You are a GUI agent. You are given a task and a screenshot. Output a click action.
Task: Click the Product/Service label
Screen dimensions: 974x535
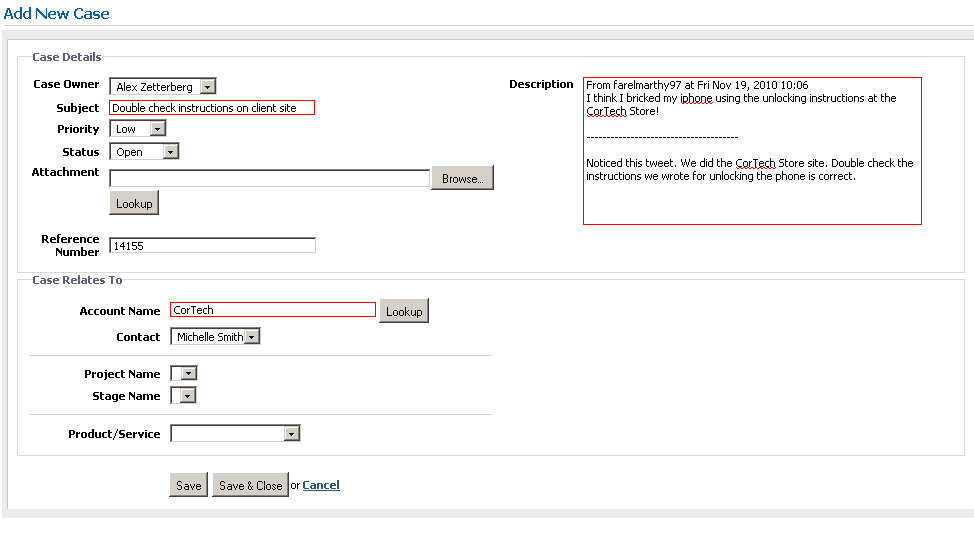[x=114, y=434]
